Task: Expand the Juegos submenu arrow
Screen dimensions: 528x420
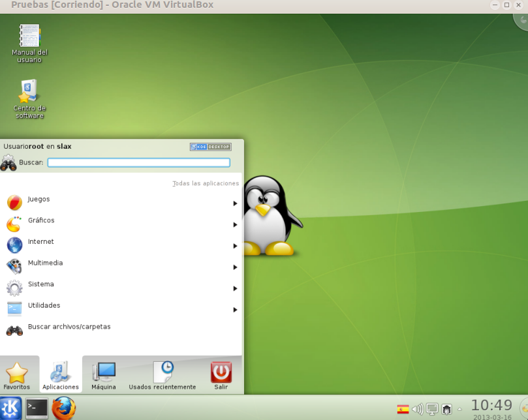Action: (x=235, y=202)
